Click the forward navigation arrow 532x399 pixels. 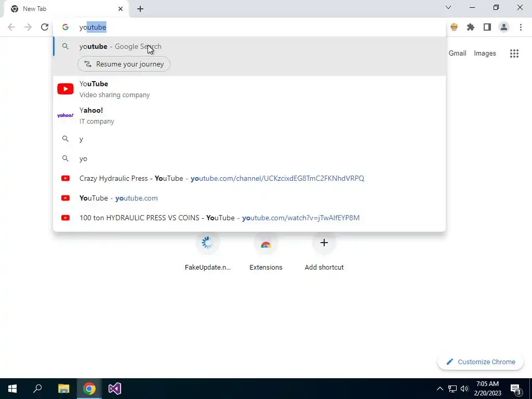[x=28, y=27]
